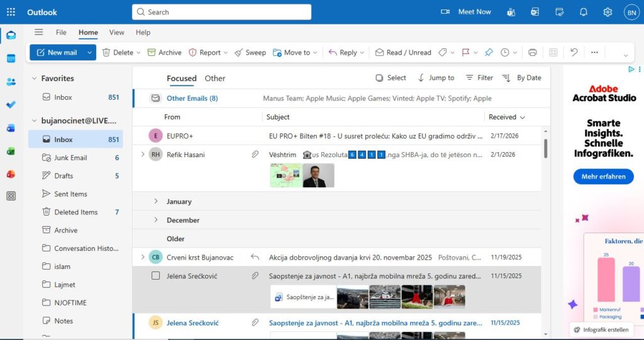The image size is (644, 340).
Task: Click the Undo arrow icon
Action: (x=574, y=53)
